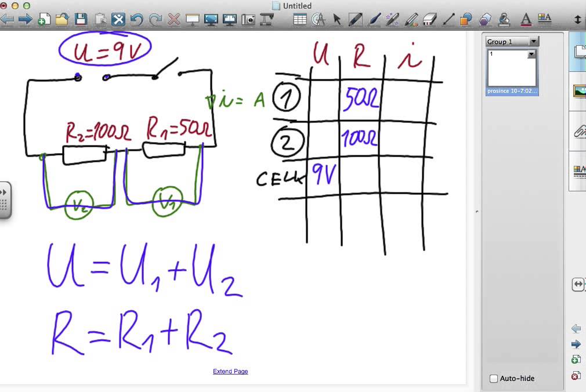Viewport: 586px width, 392px height.
Task: Redo the last undone action
Action: click(155, 19)
